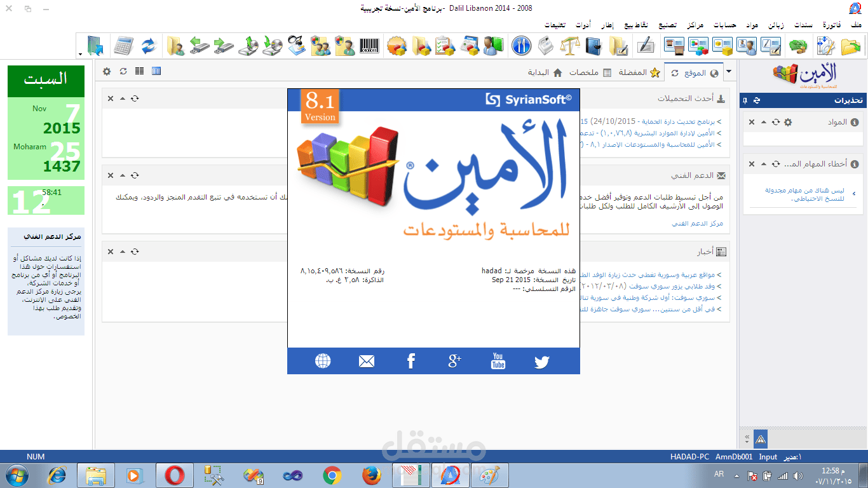Viewport: 868px width, 488px height.
Task: Click the disc drive up-arrow backup icon
Action: click(249, 46)
